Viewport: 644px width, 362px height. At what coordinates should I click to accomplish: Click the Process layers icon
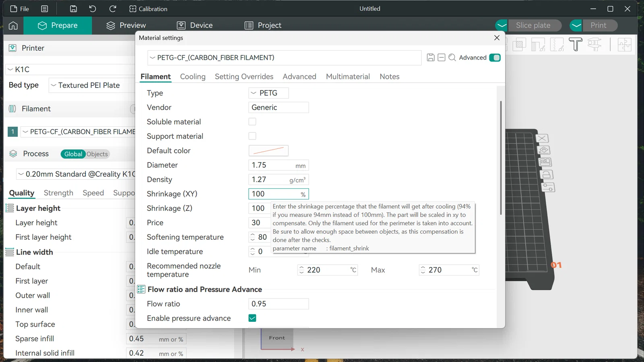click(x=13, y=154)
